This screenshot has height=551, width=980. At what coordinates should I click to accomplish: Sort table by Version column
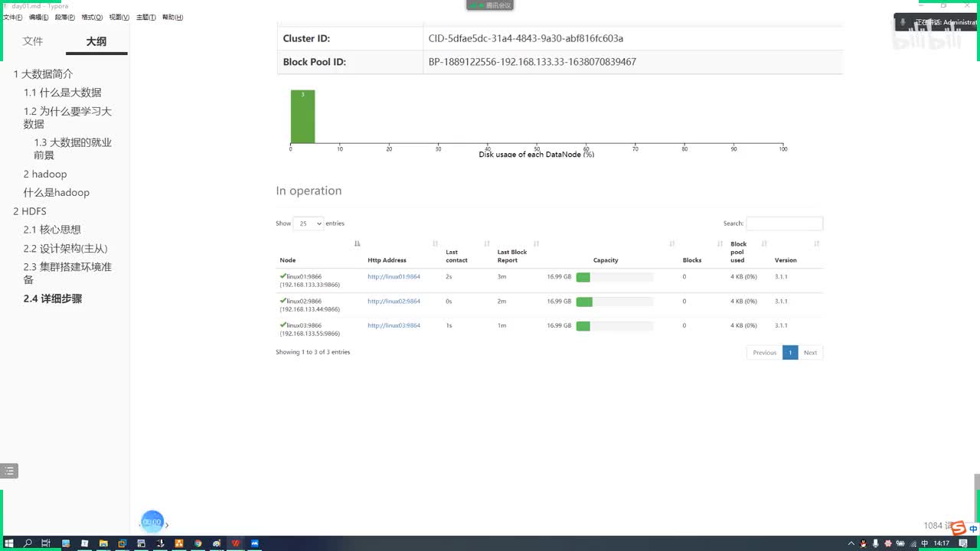816,243
